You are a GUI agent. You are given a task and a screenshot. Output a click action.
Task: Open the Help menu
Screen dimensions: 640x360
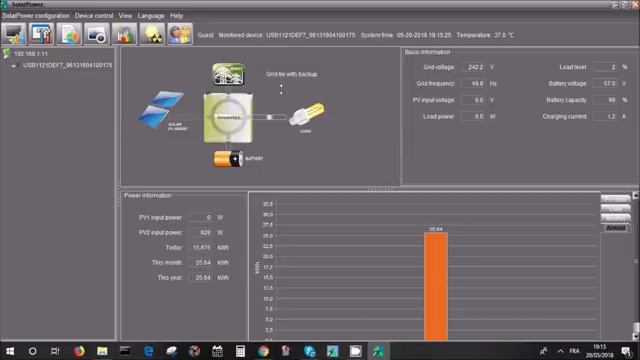click(x=176, y=16)
